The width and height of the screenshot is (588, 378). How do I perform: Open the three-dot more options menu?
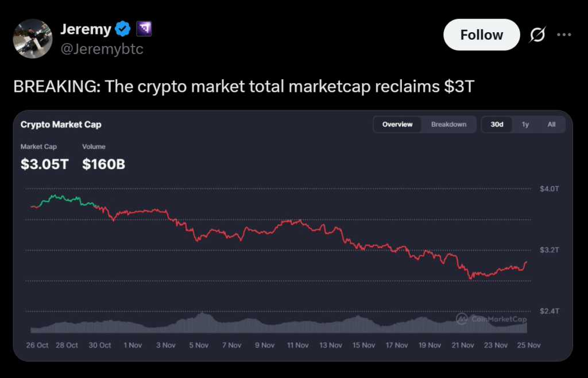(x=564, y=35)
